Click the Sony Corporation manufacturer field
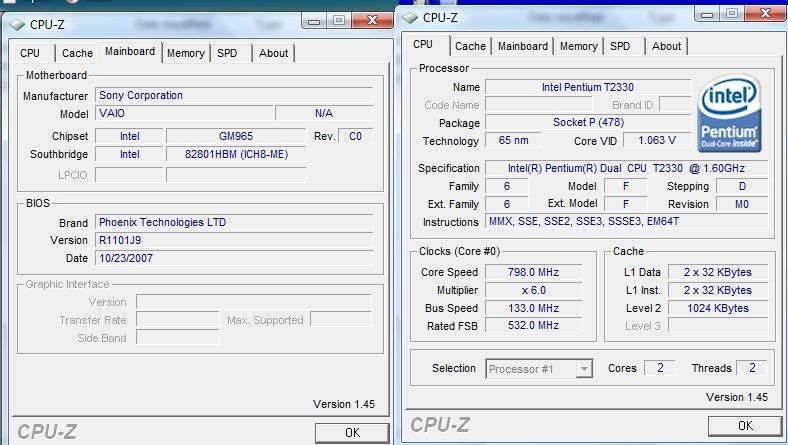The height and width of the screenshot is (445, 788). [x=234, y=96]
